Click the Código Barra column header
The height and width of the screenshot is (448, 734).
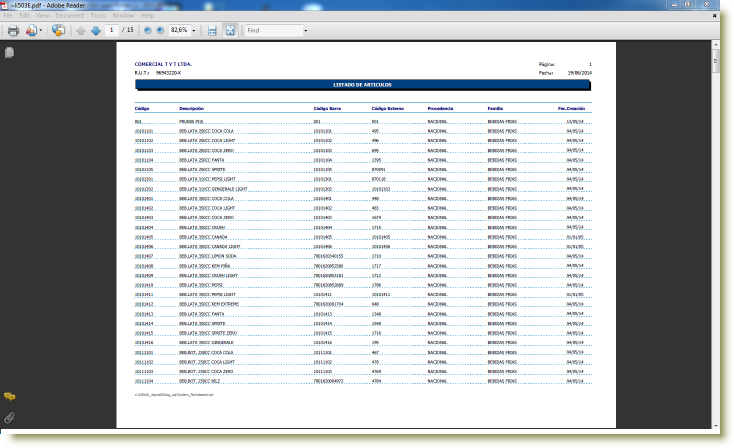(327, 108)
